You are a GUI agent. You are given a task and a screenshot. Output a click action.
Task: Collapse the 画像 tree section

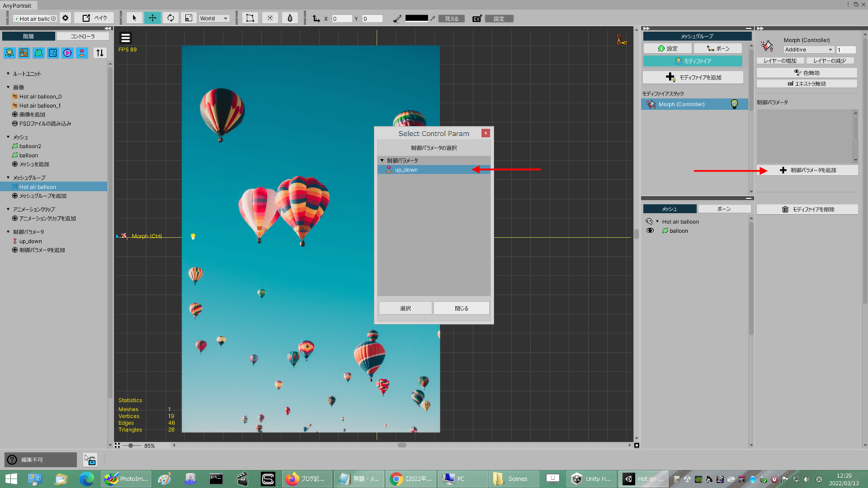9,87
